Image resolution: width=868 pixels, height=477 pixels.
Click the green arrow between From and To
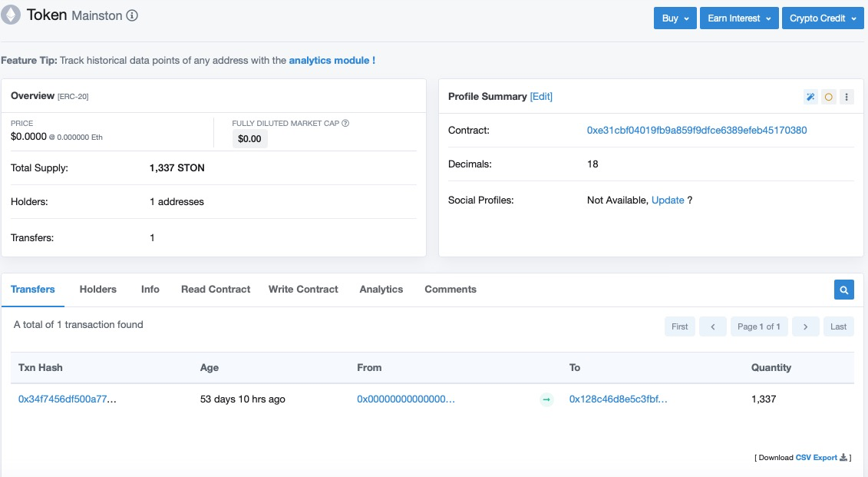(x=546, y=399)
